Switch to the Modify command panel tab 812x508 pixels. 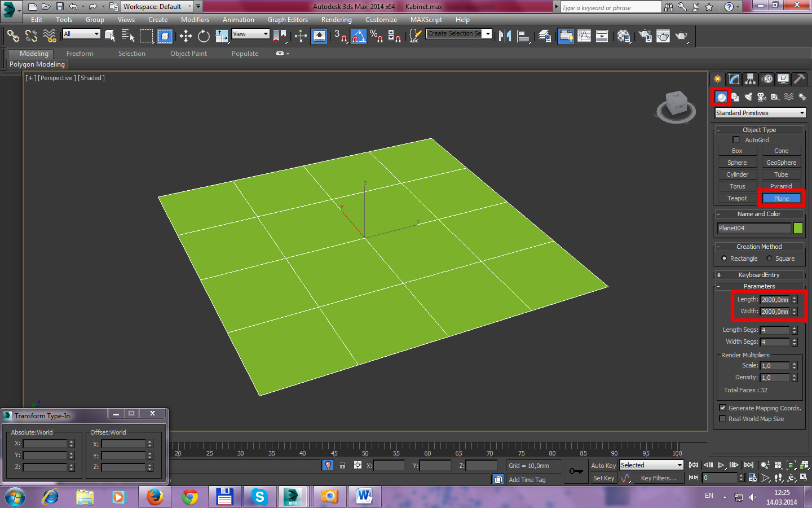pos(734,79)
